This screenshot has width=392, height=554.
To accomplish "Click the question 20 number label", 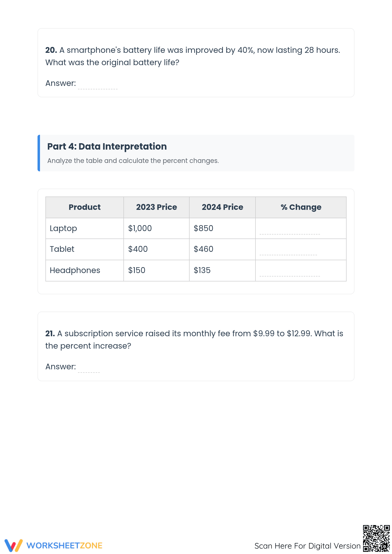I will (51, 50).
